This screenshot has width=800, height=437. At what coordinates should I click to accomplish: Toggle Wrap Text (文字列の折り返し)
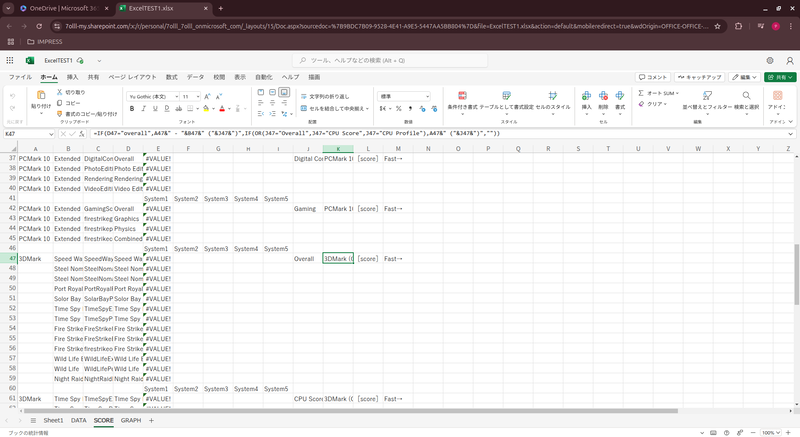coord(325,96)
